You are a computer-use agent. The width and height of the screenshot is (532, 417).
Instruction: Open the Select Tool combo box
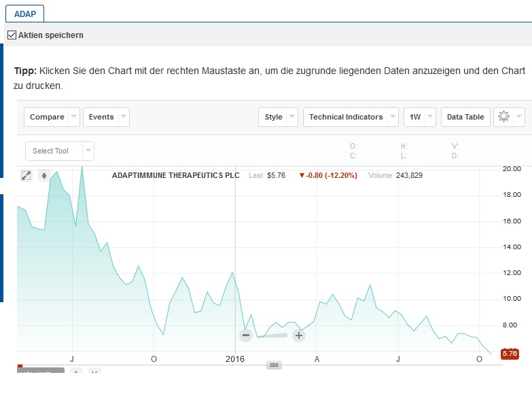pyautogui.click(x=59, y=151)
